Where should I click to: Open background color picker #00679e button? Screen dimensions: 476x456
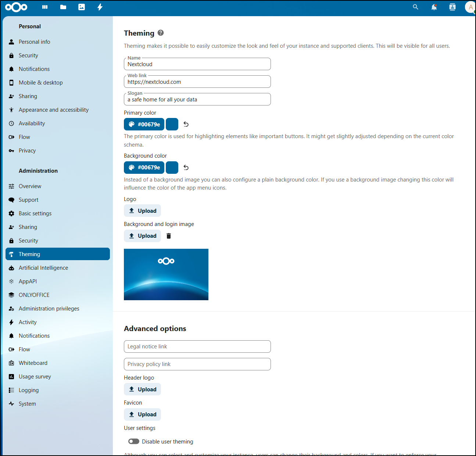tap(144, 168)
